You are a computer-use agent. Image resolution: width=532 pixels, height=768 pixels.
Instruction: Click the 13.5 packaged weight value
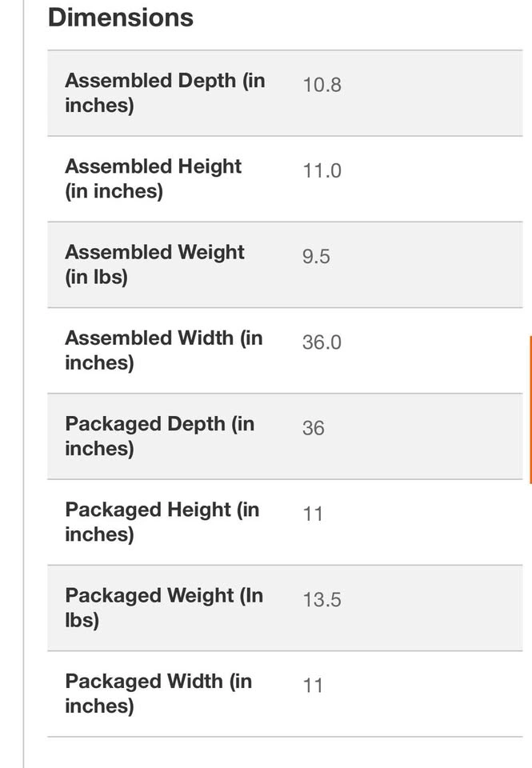322,600
